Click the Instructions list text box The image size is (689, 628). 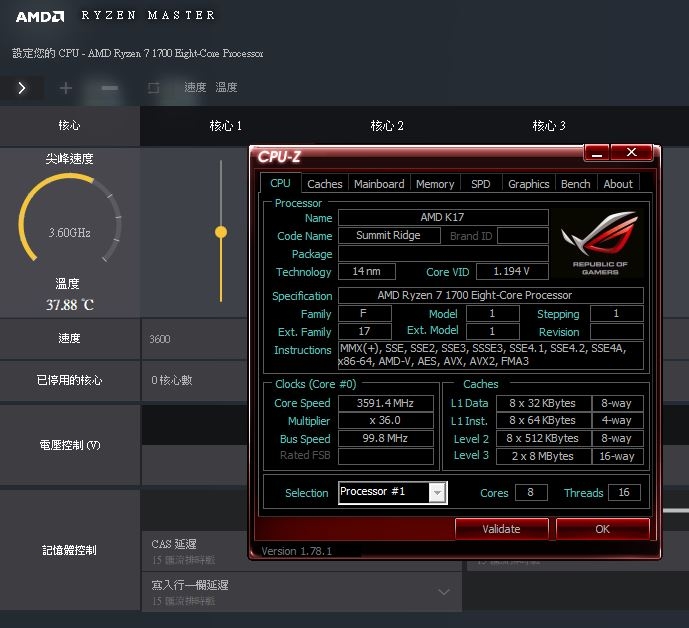pyautogui.click(x=490, y=355)
